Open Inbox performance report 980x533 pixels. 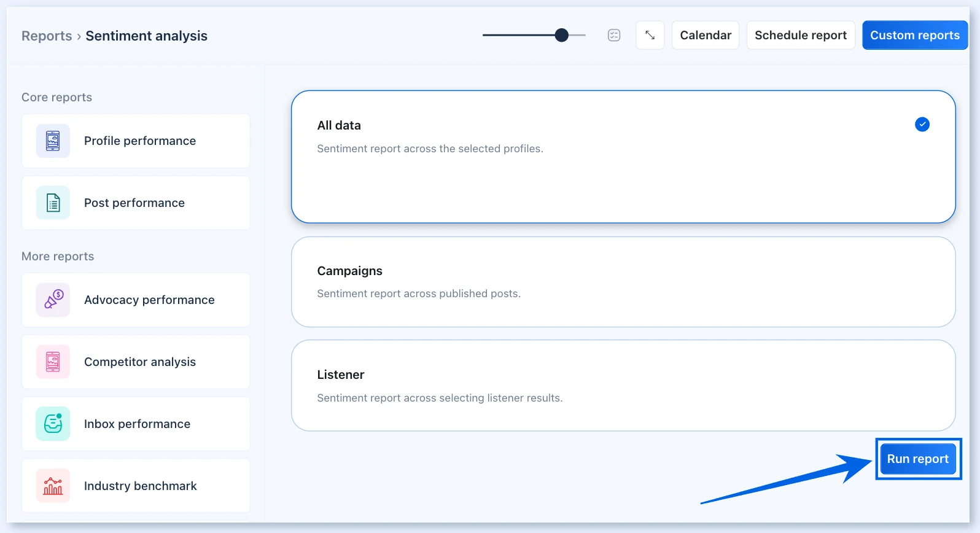click(x=136, y=424)
